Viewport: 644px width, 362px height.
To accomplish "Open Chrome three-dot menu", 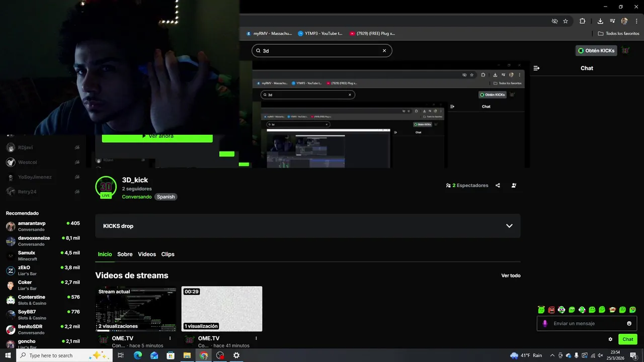I will [x=636, y=21].
